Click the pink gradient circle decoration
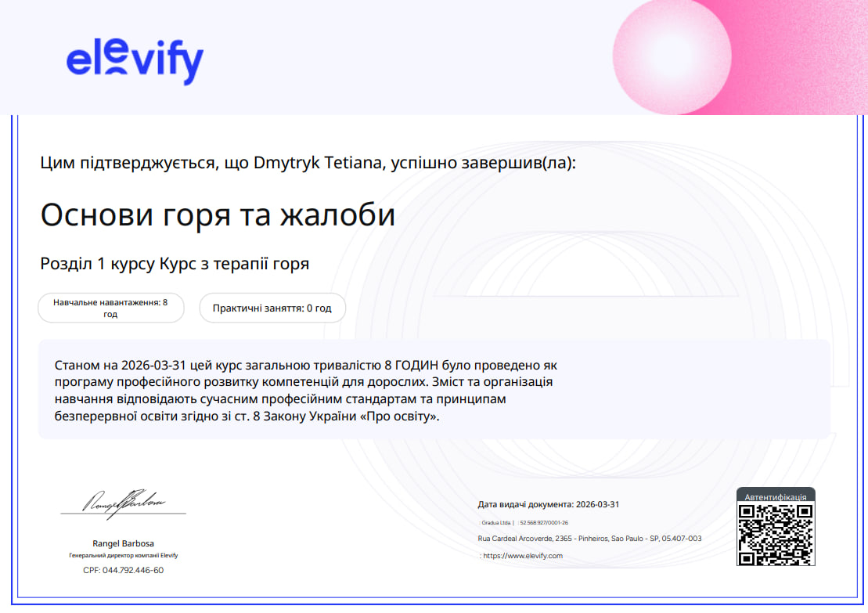The height and width of the screenshot is (613, 868). tap(671, 56)
